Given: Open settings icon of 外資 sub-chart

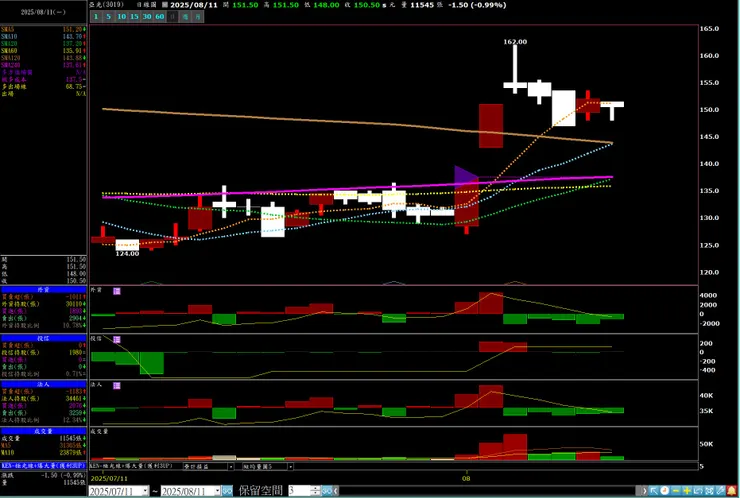Looking at the screenshot, I should point(117,291).
